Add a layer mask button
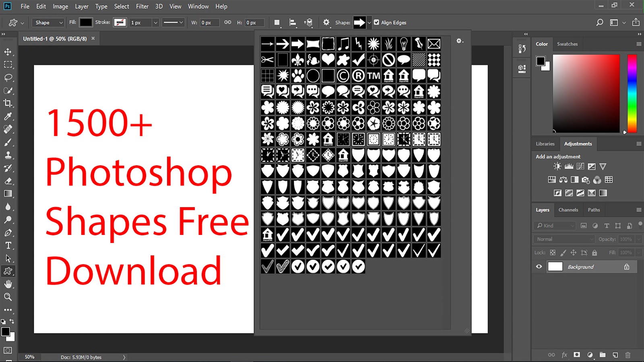This screenshot has width=644, height=362. (x=577, y=355)
